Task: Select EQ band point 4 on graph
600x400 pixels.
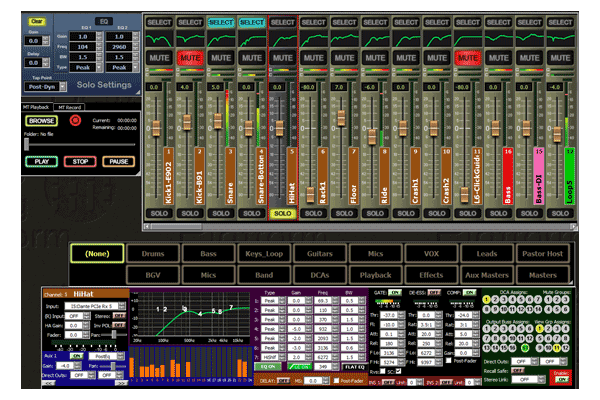Action: coord(200,314)
